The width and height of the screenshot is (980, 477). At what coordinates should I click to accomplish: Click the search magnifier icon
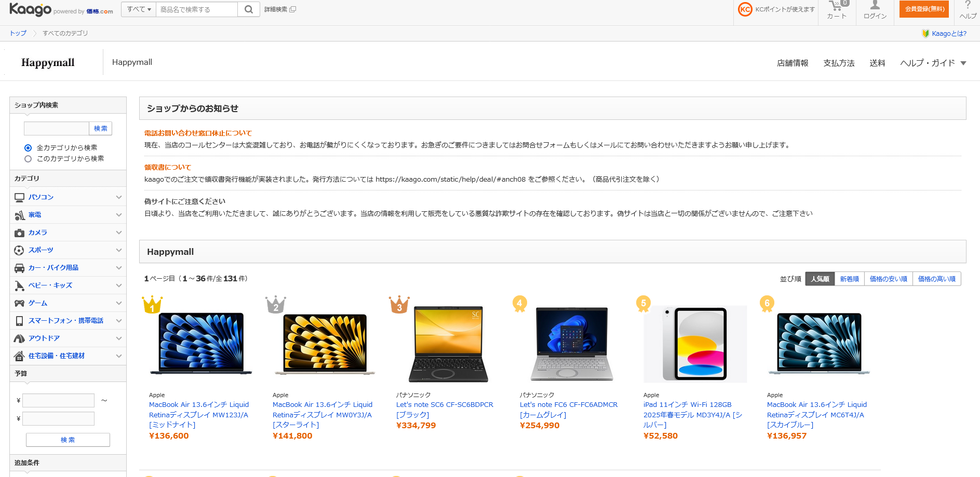pyautogui.click(x=248, y=9)
